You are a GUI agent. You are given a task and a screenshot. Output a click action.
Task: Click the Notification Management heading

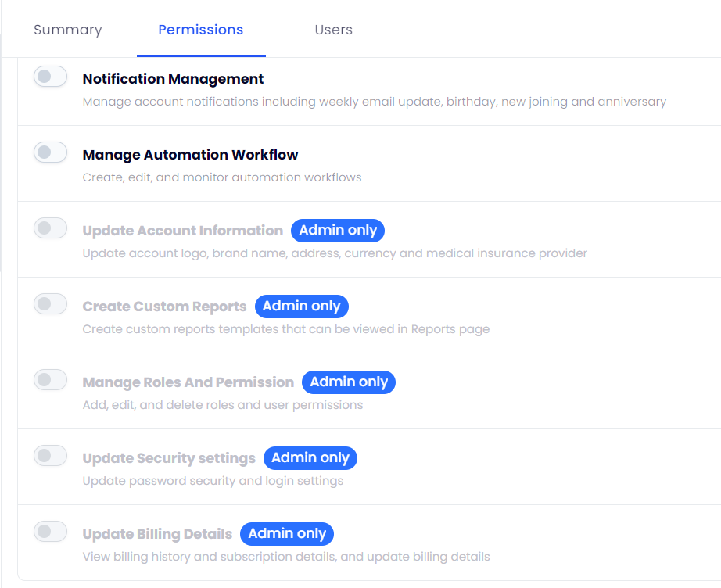pos(173,79)
